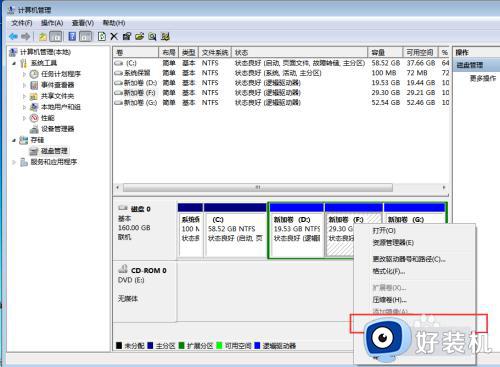Toggle the show/hide action pane toolbar icon

point(86,36)
